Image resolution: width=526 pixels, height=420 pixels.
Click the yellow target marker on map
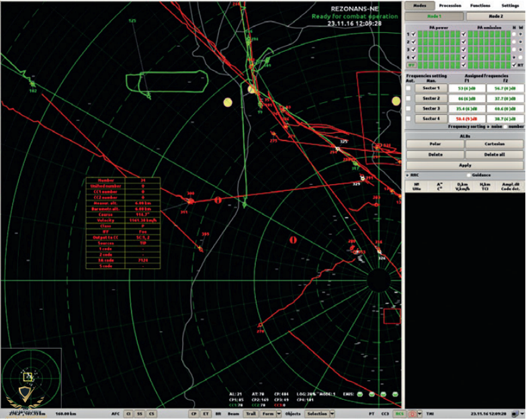(x=227, y=102)
